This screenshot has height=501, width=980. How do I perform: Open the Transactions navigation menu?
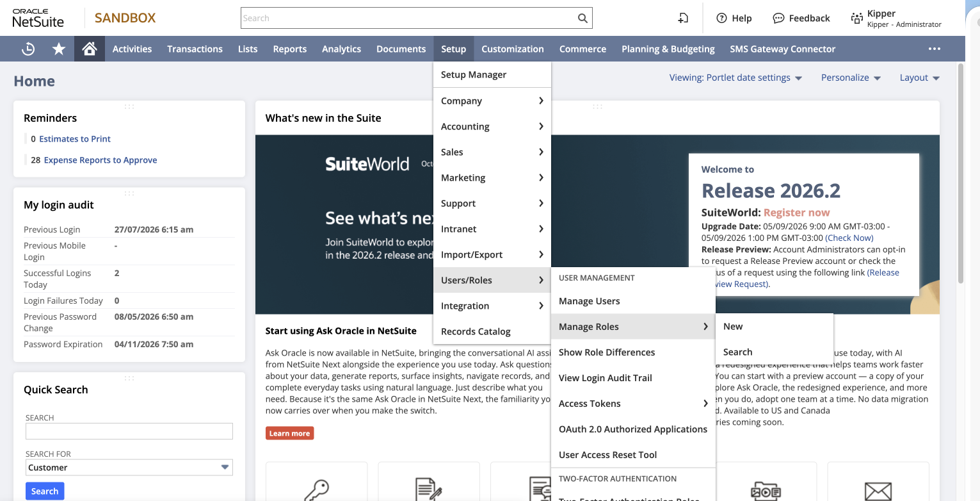click(x=195, y=49)
